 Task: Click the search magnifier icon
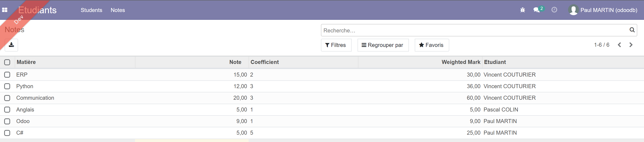pyautogui.click(x=632, y=30)
